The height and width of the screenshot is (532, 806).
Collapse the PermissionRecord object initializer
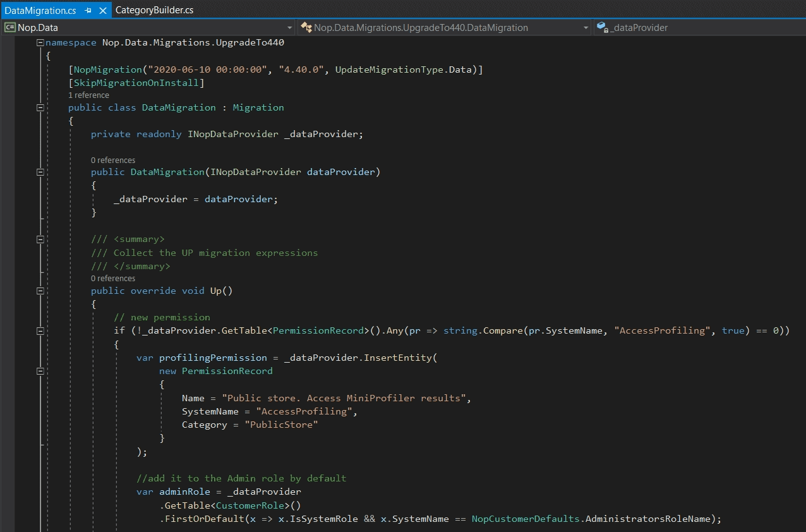tap(40, 371)
